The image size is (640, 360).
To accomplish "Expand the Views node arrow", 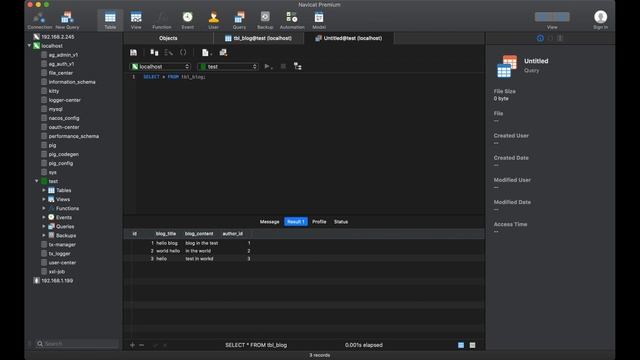I will [x=44, y=199].
